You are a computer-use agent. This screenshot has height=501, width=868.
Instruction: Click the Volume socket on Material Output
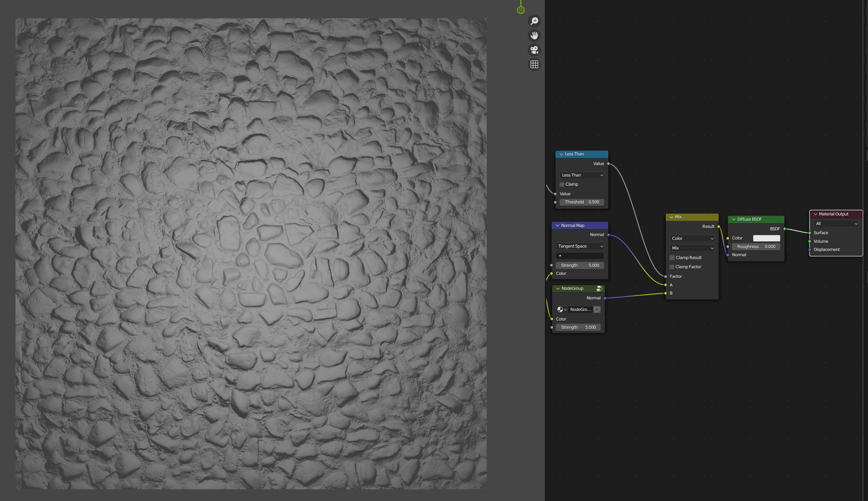point(809,241)
